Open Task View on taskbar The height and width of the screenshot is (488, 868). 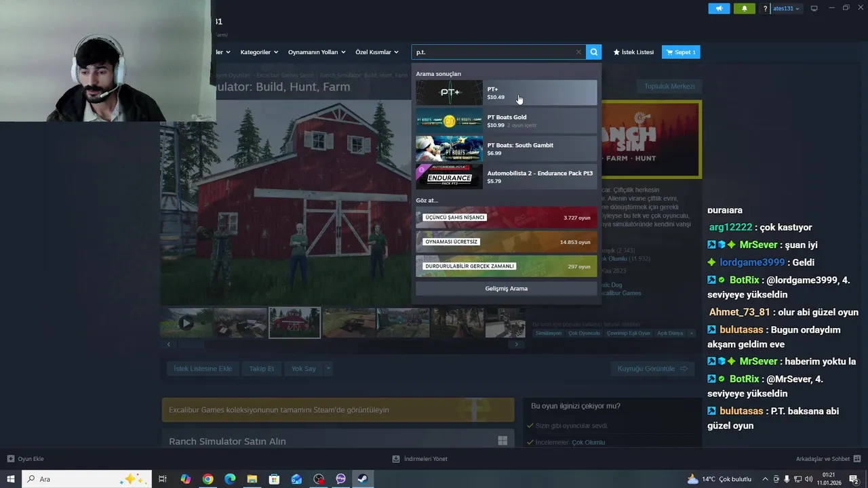pos(163,479)
